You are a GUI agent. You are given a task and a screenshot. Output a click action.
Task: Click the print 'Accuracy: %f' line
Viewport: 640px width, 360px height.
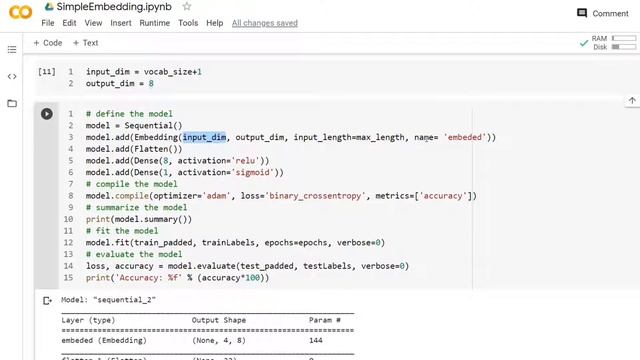pyautogui.click(x=178, y=278)
